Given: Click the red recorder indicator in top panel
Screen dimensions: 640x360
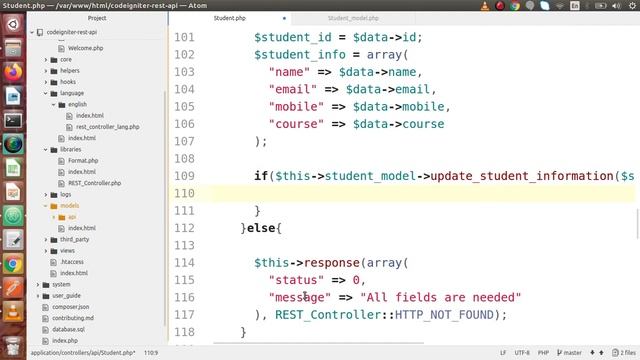Looking at the screenshot, I should tap(500, 5).
